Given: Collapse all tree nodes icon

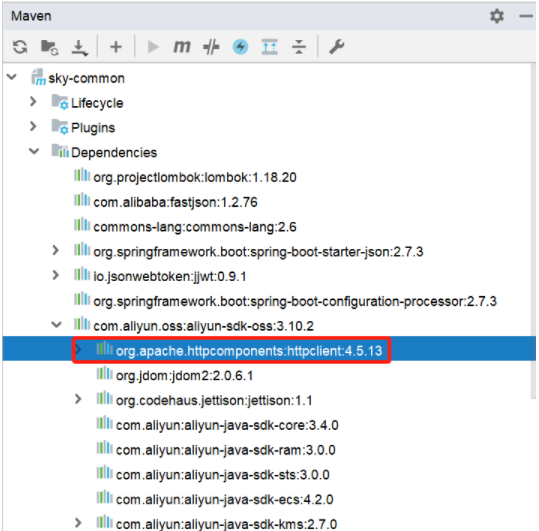Looking at the screenshot, I should click(x=299, y=47).
